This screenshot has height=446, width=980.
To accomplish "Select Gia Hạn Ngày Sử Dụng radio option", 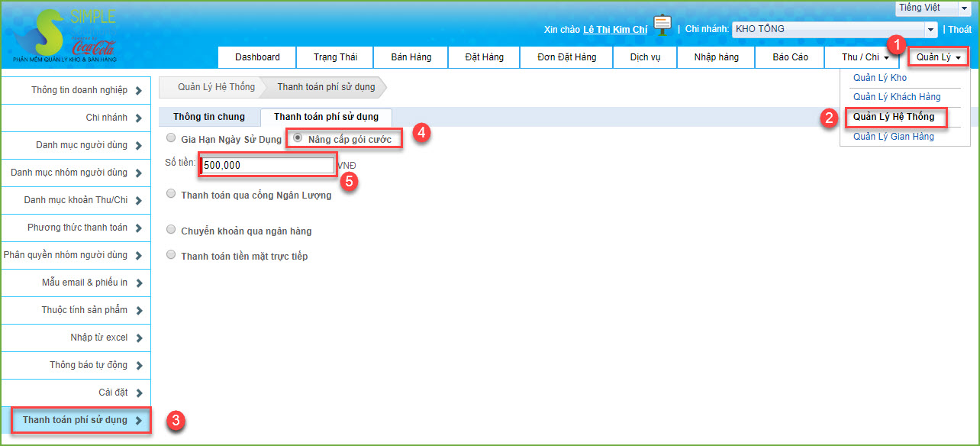I will [x=171, y=138].
